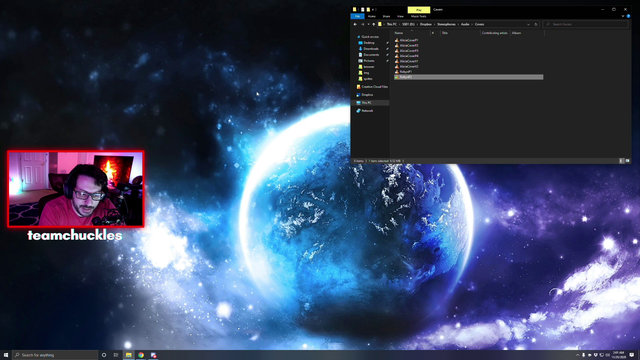Go up one folder level
The image size is (640, 360).
click(x=373, y=24)
